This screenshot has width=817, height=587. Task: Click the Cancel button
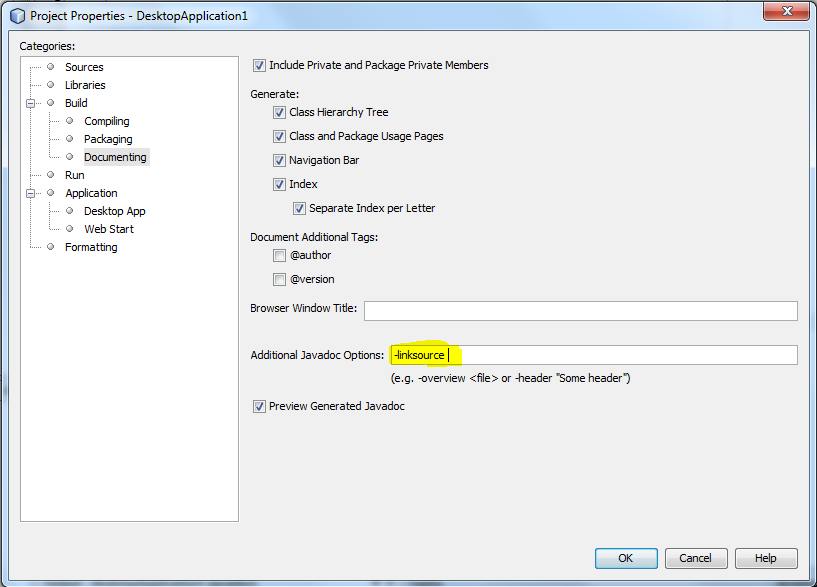(696, 558)
